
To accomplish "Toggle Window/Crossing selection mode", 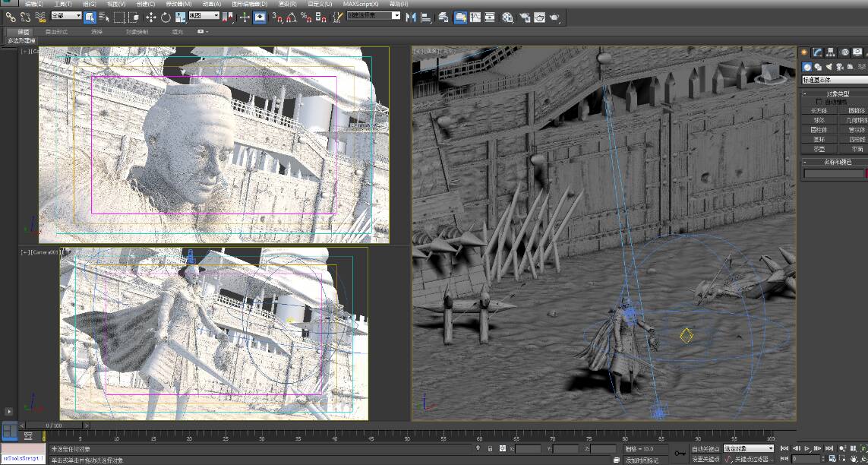I will click(134, 17).
